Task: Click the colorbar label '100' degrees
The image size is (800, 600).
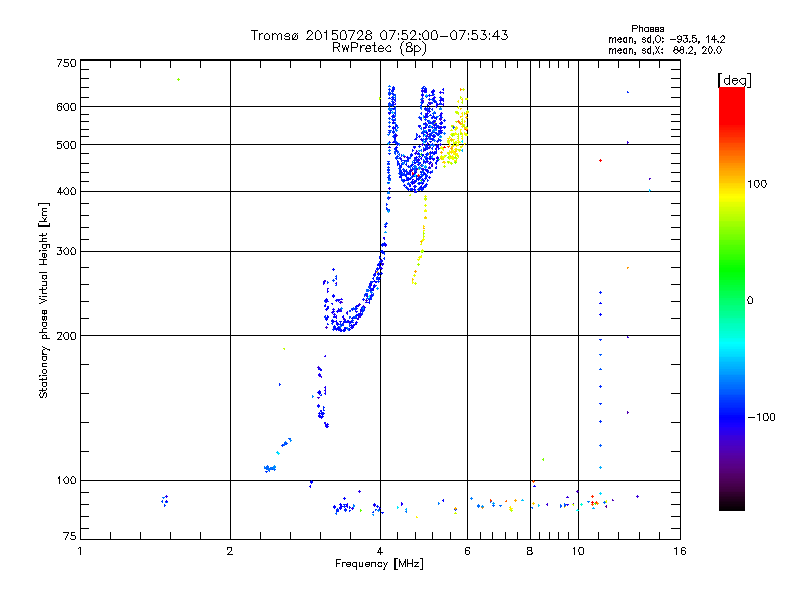Action: point(757,184)
